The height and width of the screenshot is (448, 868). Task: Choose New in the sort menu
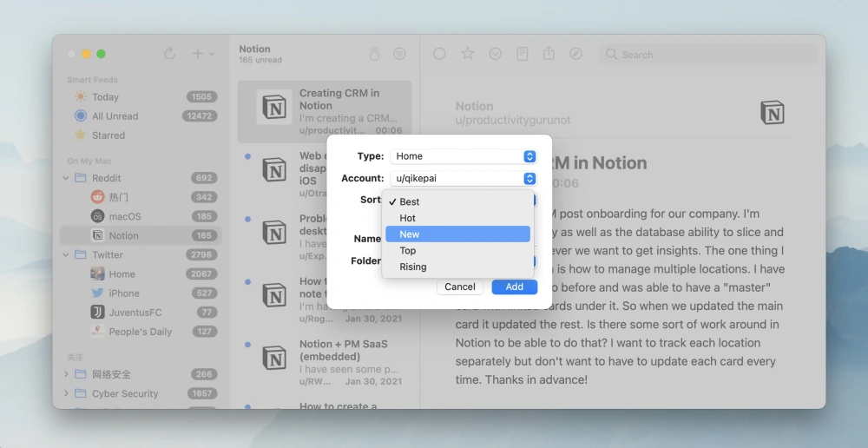457,234
